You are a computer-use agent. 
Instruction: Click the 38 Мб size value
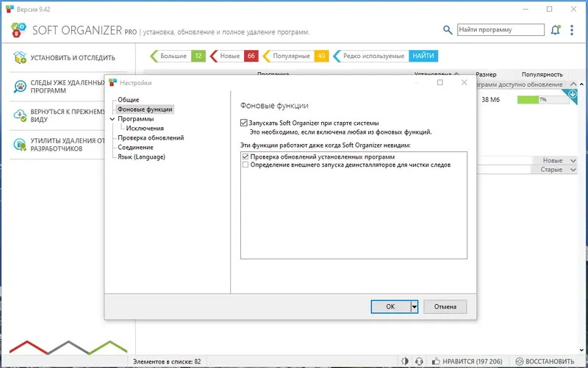(490, 100)
